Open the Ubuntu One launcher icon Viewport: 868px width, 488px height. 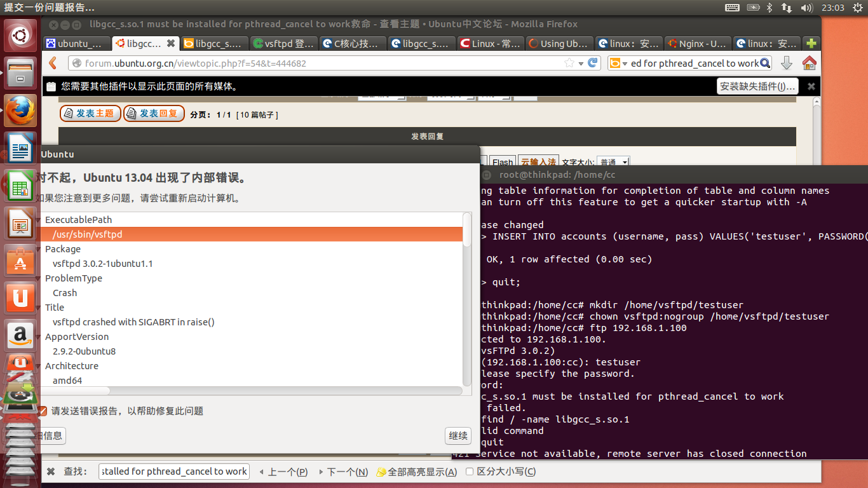pyautogui.click(x=21, y=297)
